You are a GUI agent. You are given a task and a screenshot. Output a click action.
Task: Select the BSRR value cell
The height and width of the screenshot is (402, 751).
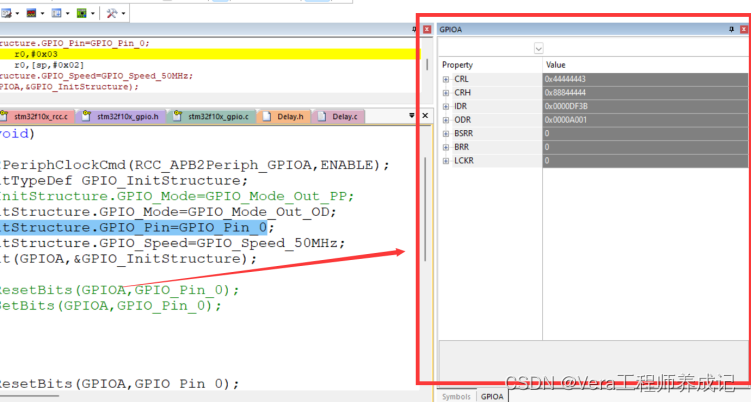tap(645, 133)
